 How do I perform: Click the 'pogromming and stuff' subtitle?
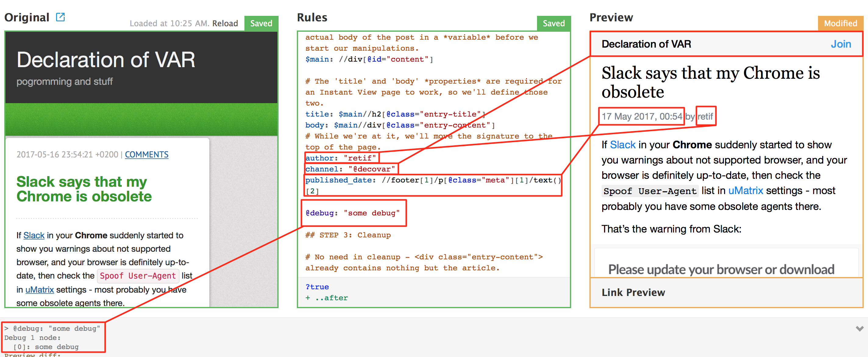pyautogui.click(x=64, y=81)
